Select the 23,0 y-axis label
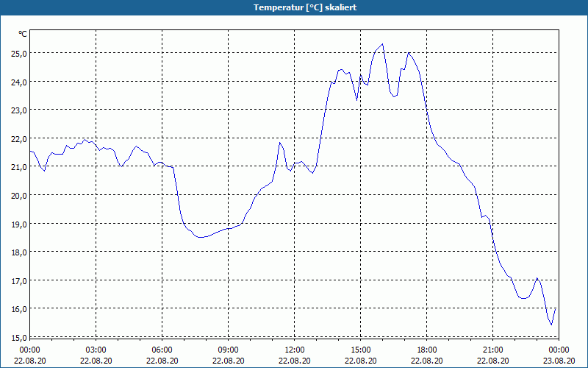Screen dimensions: 588x368 pyautogui.click(x=19, y=110)
